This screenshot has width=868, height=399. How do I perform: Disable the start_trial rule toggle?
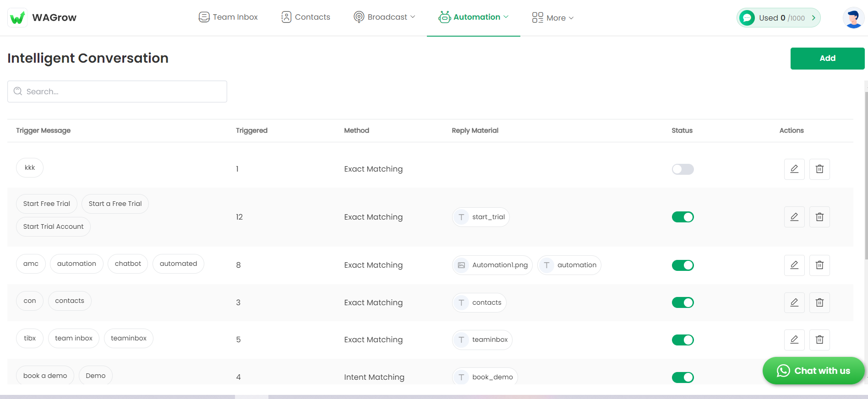point(682,217)
